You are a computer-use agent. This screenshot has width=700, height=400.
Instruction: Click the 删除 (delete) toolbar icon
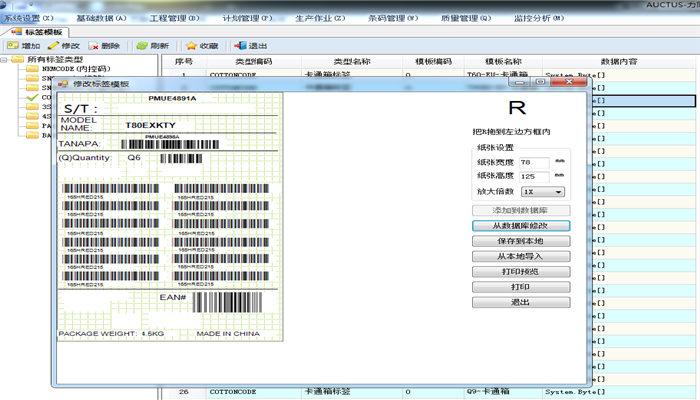(x=93, y=46)
